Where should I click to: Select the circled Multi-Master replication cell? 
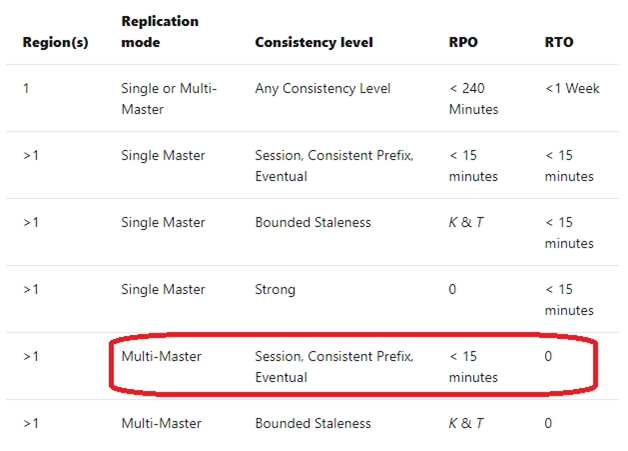161,356
